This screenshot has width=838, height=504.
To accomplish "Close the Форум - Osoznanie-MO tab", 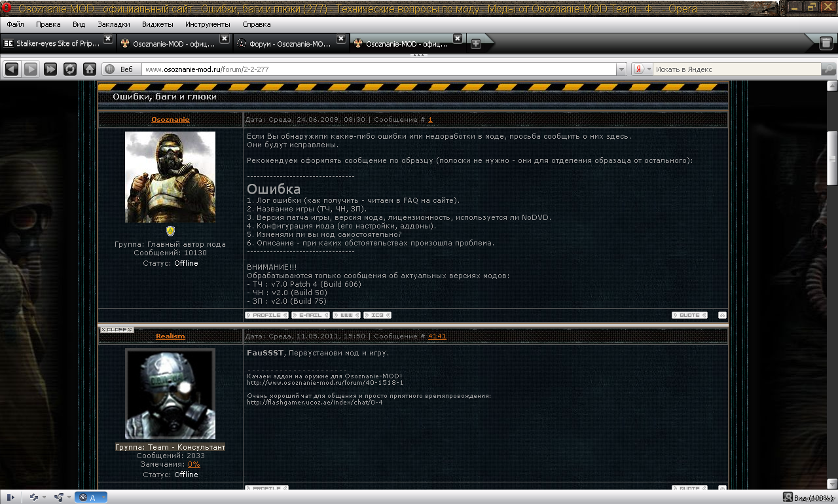I will (341, 39).
